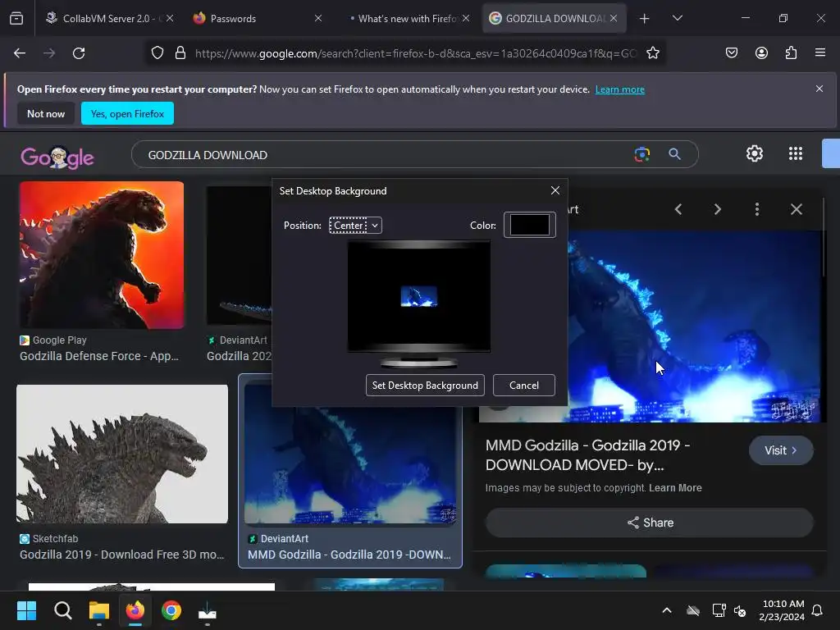This screenshot has height=630, width=840.
Task: Open Chrome from the taskbar
Action: [x=171, y=610]
